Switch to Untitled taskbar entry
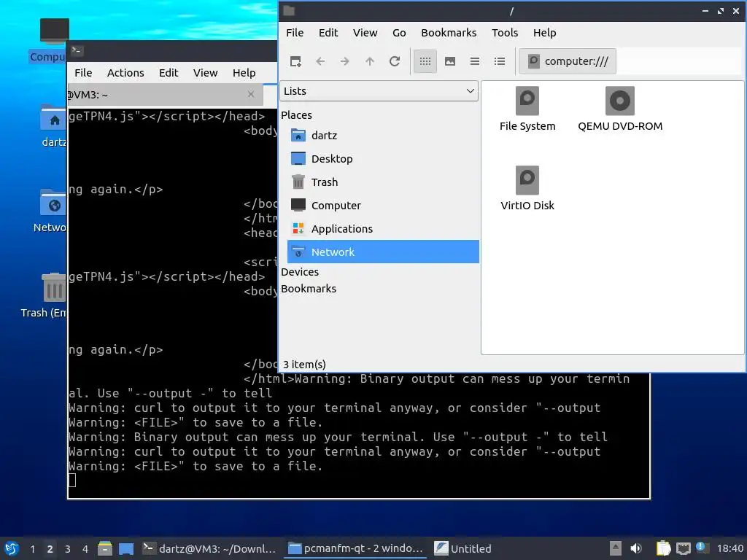 [x=463, y=548]
